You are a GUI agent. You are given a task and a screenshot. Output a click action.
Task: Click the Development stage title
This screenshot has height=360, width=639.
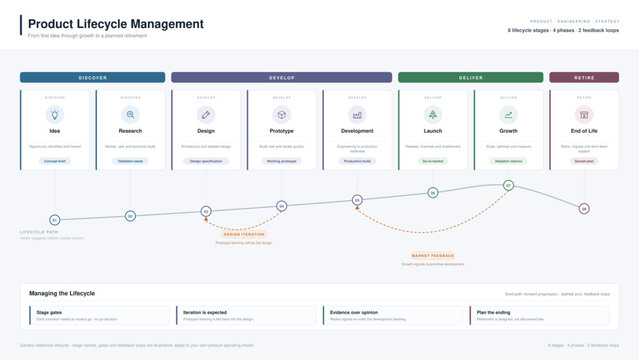click(357, 131)
